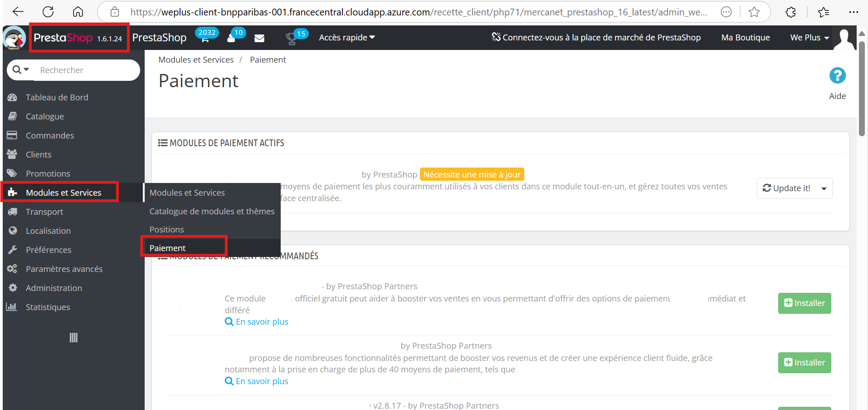Connect to PrestaShop marketplace link
Viewport: 868px width, 410px height.
[596, 37]
